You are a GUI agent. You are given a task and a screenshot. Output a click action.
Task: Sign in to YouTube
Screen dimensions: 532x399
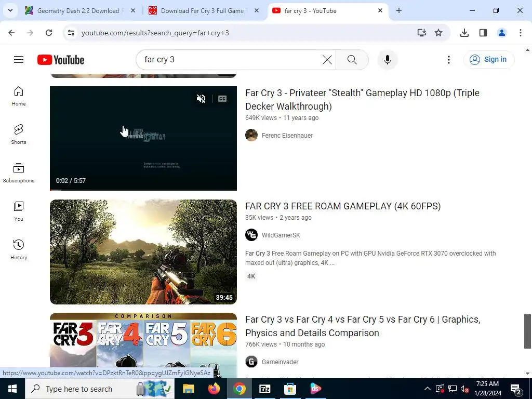coord(488,60)
